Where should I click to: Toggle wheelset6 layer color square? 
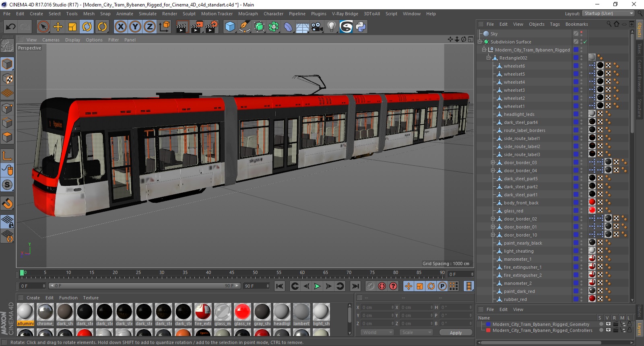click(576, 66)
